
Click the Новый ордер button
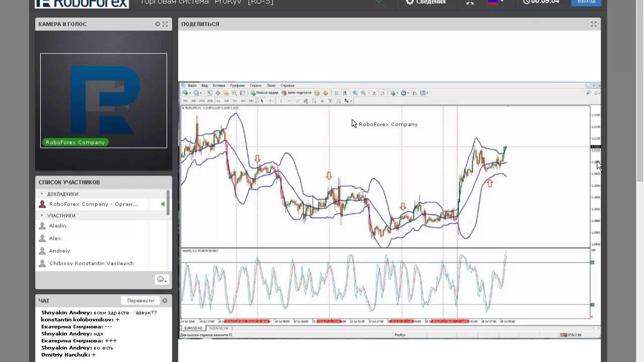(265, 93)
